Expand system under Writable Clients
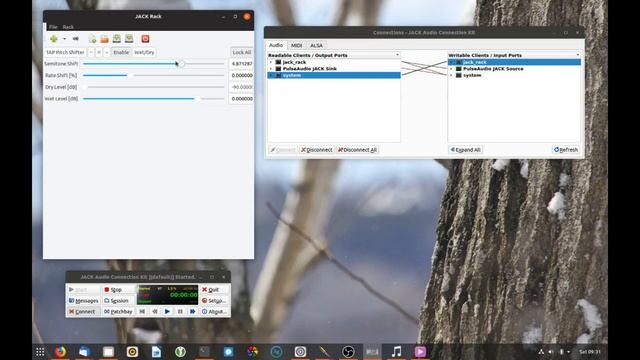 pyautogui.click(x=451, y=75)
